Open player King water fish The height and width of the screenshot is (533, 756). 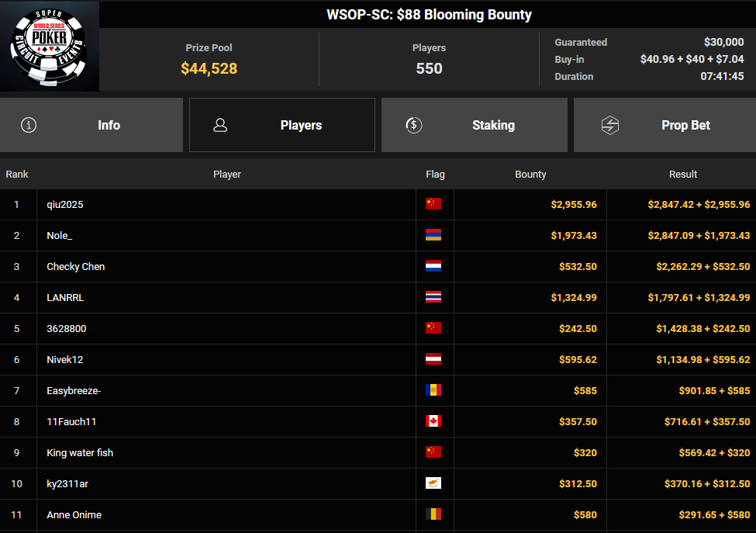tap(80, 452)
